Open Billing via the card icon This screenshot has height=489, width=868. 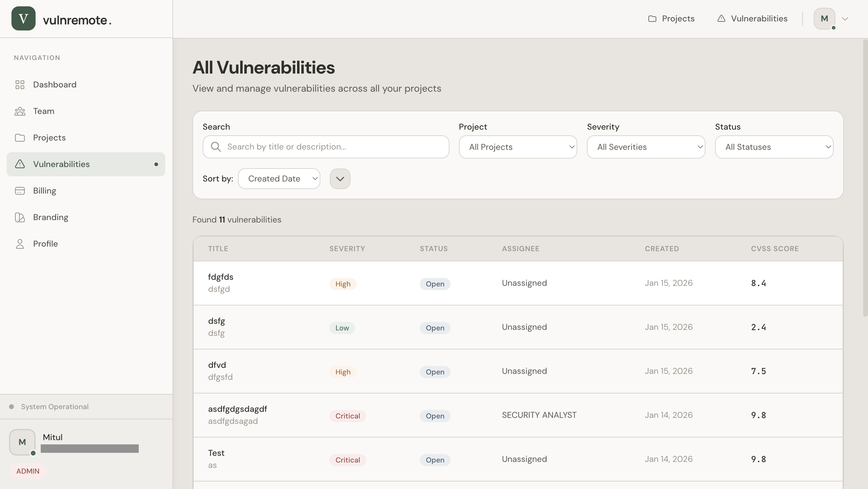pos(19,191)
